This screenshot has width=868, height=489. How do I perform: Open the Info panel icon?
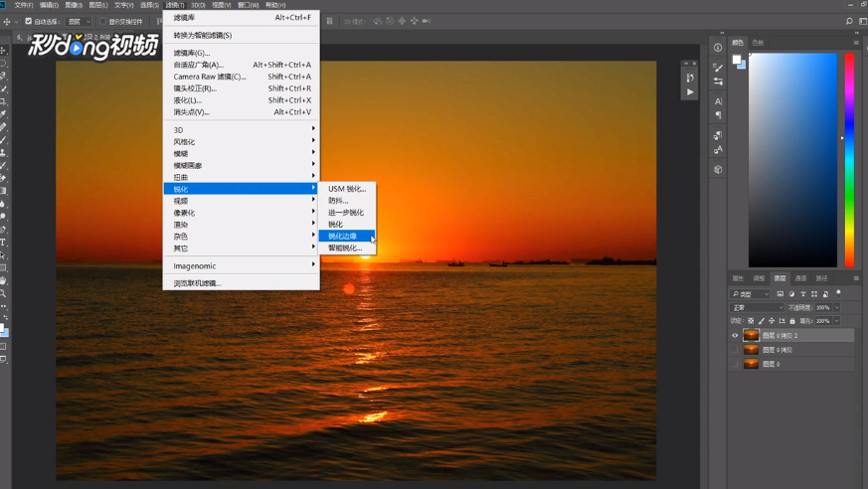pos(718,48)
